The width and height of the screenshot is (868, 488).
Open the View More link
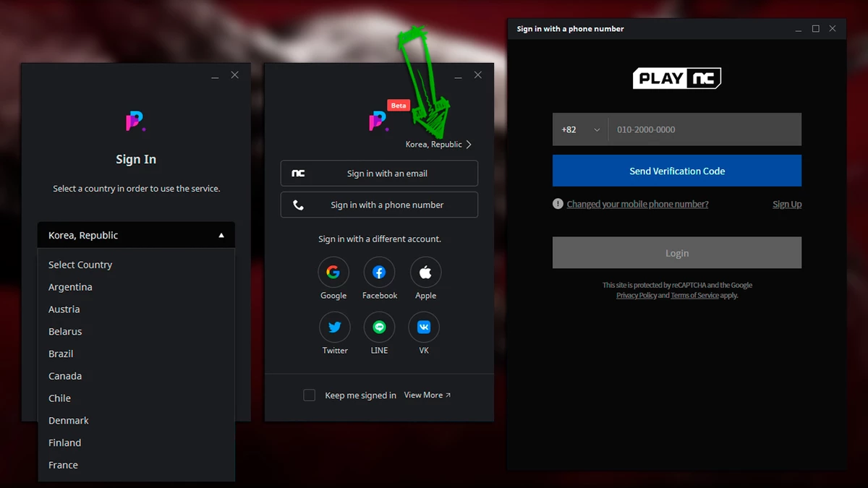423,395
